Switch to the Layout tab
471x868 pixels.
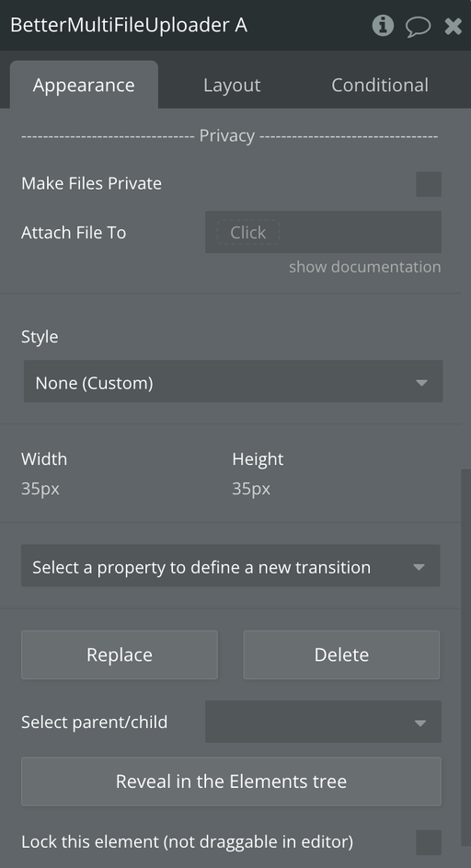pos(231,85)
